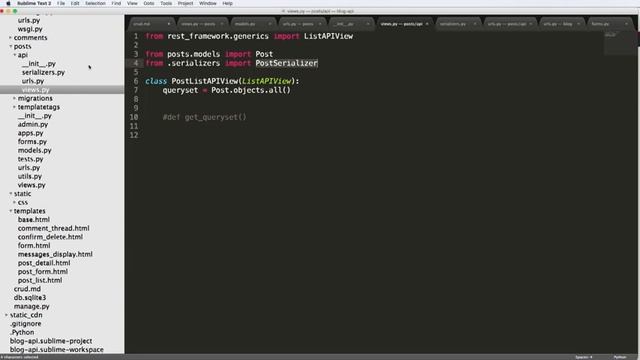The image size is (640, 360).
Task: Expand the comments folder arrow
Action: (11, 38)
